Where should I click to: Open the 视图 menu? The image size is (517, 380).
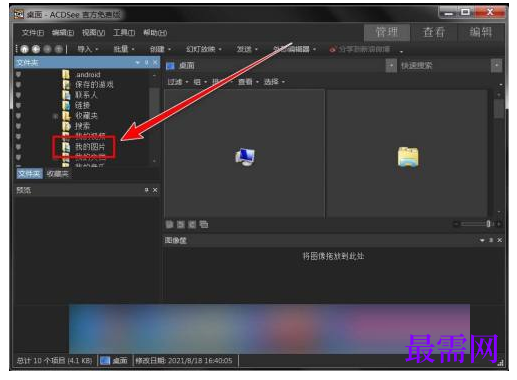[x=93, y=33]
